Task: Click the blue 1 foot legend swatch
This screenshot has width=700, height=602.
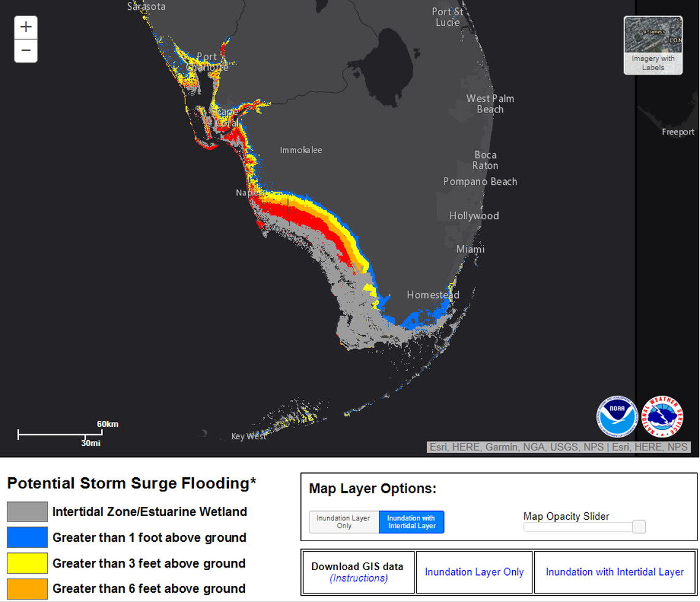Action: (x=27, y=537)
